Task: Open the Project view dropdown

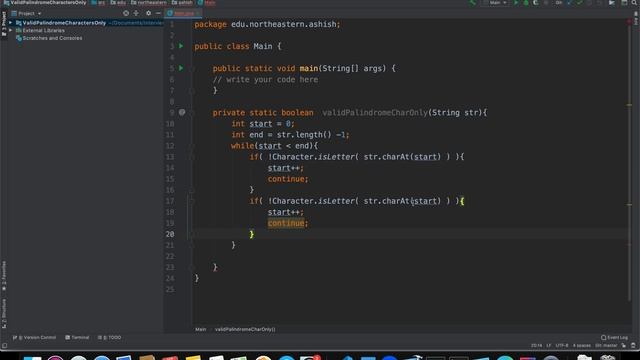Action: click(x=27, y=13)
